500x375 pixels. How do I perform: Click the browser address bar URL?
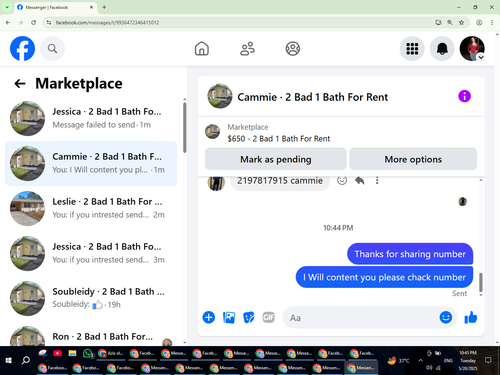click(107, 22)
